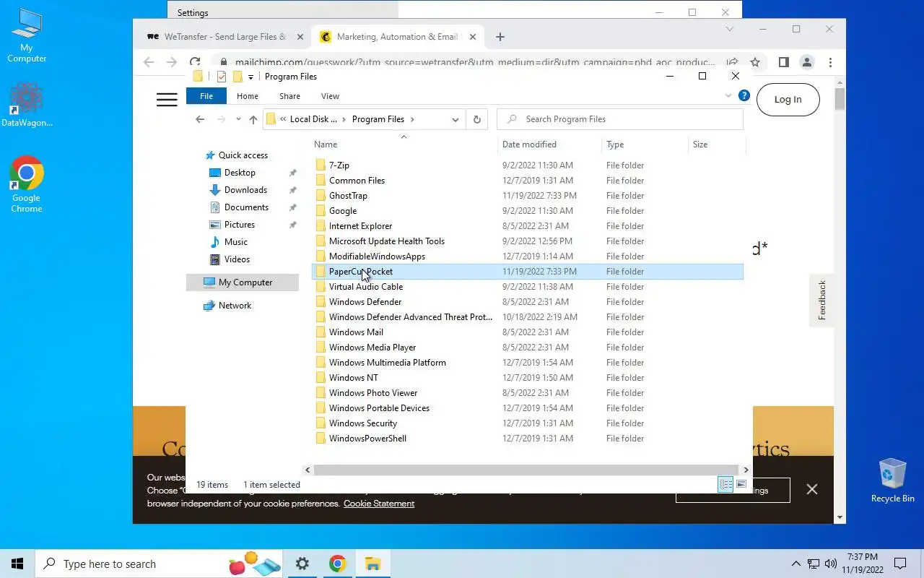Click the New folder quick access icon

pos(237,77)
